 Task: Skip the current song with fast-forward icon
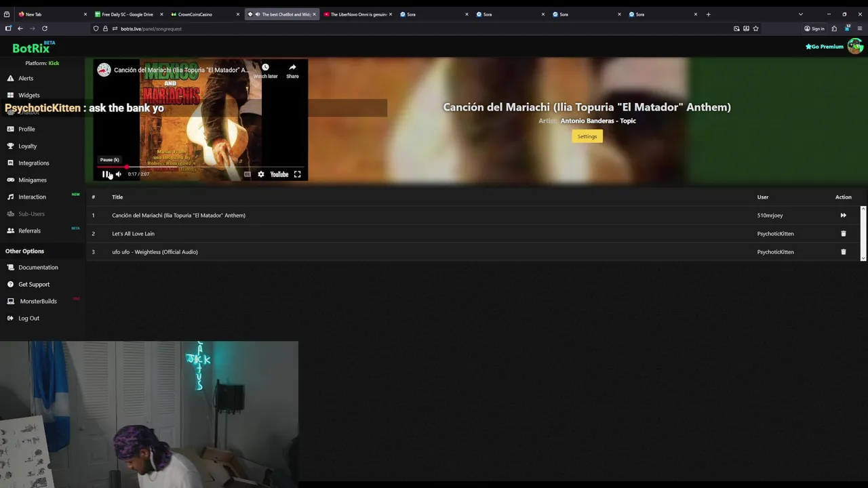click(x=843, y=215)
